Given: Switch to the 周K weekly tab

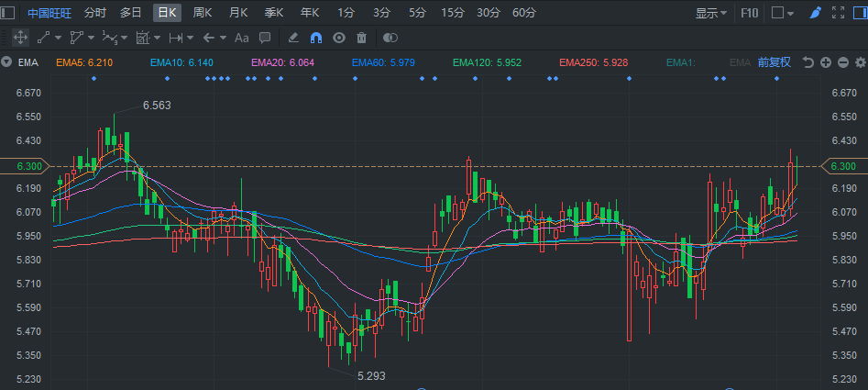Looking at the screenshot, I should click(x=203, y=13).
